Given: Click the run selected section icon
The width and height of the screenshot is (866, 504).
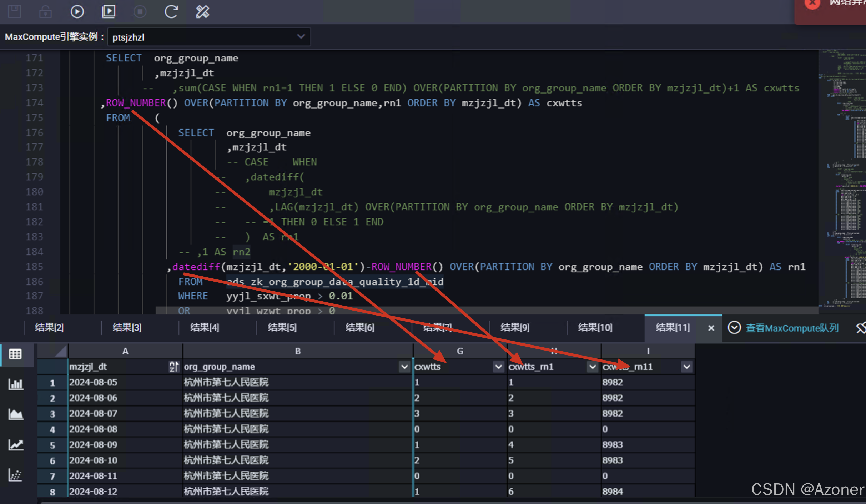Looking at the screenshot, I should point(109,12).
